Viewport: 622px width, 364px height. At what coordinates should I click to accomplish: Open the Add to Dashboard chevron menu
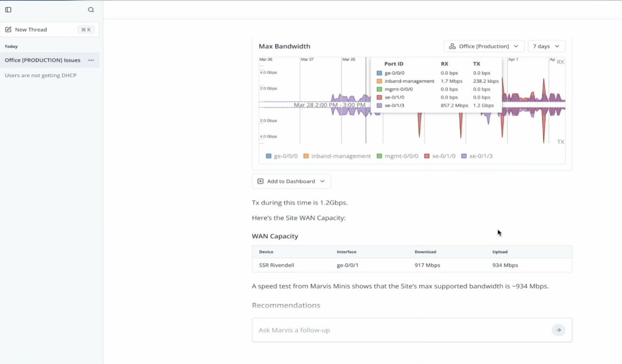[322, 181]
